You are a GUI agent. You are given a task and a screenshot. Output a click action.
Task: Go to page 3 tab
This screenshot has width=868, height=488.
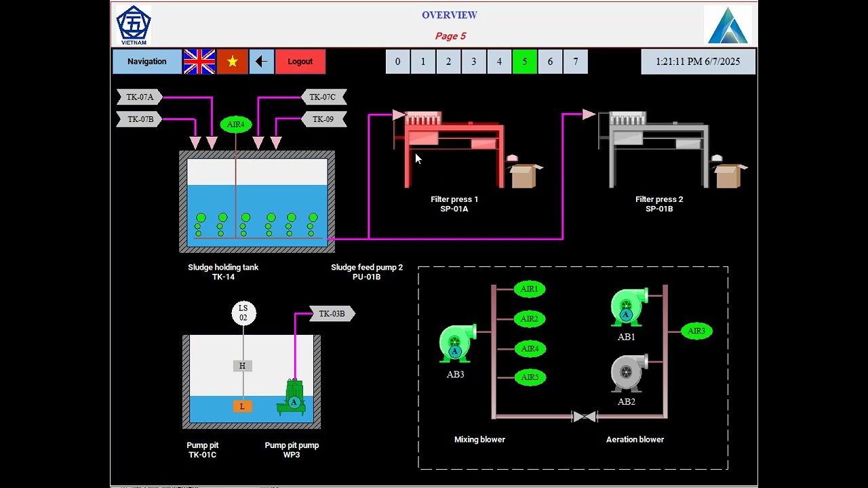point(474,62)
